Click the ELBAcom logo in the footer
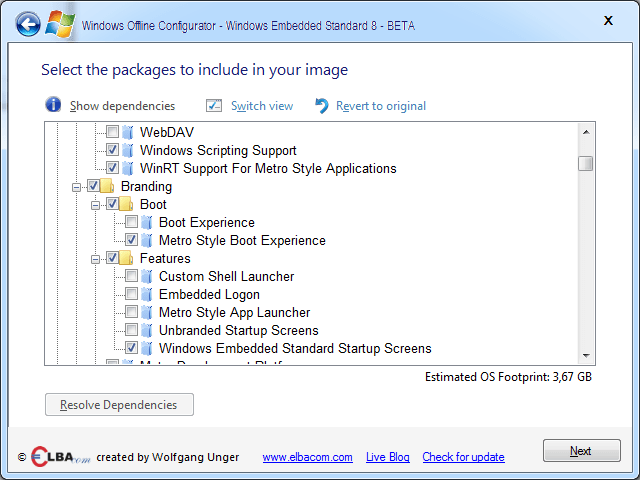Image resolution: width=640 pixels, height=480 pixels. point(60,457)
